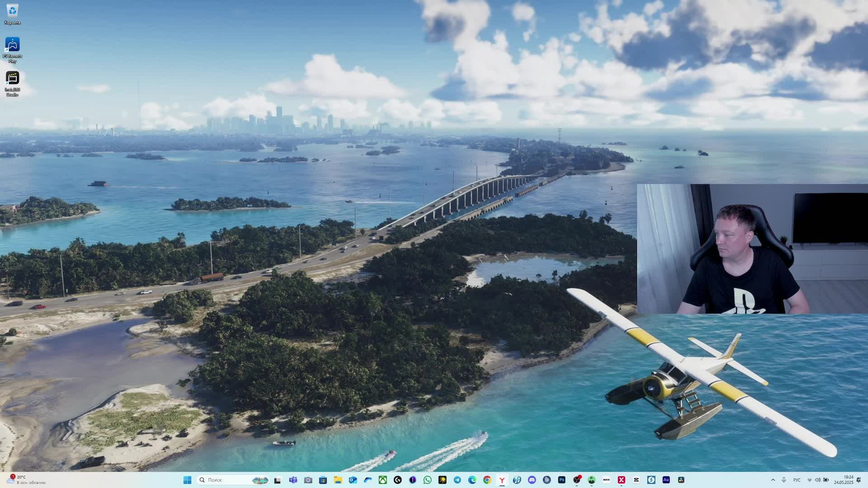Open Microsoft Teams in taskbar
The width and height of the screenshot is (868, 488).
click(293, 480)
